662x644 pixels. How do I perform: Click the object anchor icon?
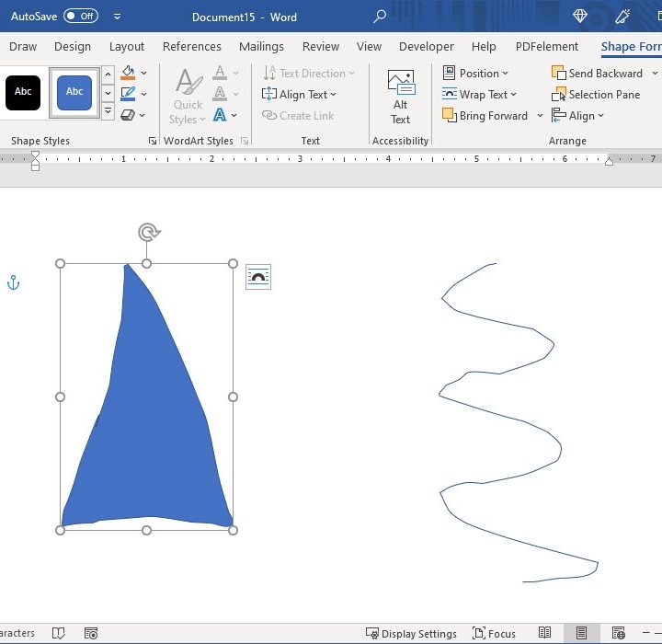tap(14, 282)
